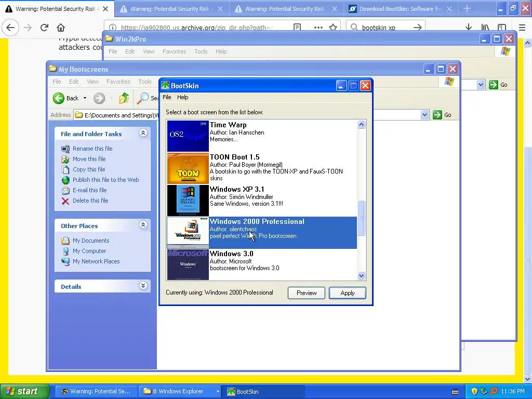Select Windows 3.0 thumbnail
The image size is (532, 399).
click(188, 264)
